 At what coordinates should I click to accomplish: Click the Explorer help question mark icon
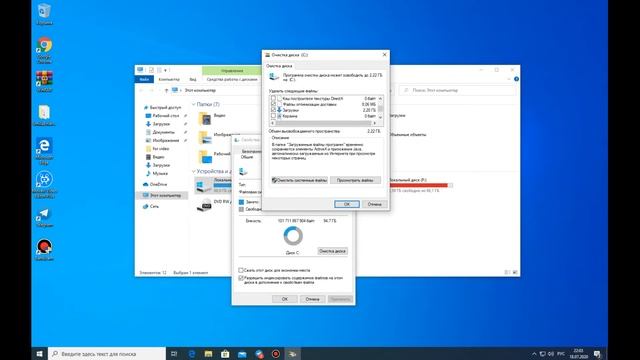[516, 79]
